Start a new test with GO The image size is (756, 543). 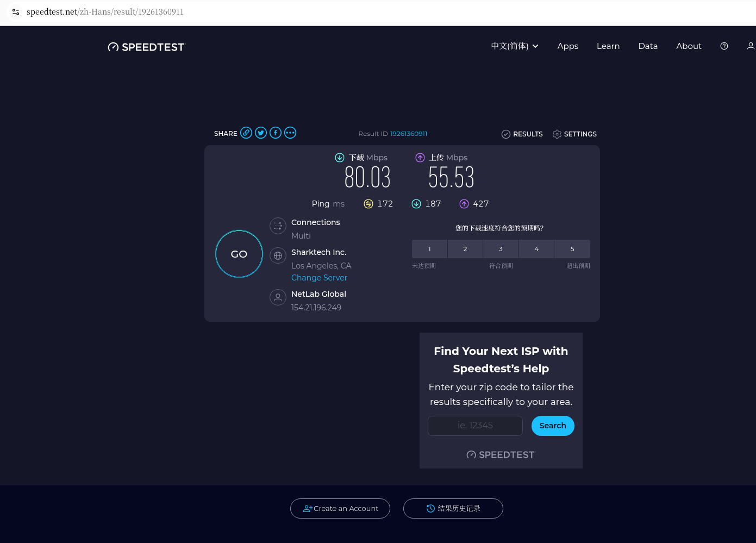pos(239,254)
